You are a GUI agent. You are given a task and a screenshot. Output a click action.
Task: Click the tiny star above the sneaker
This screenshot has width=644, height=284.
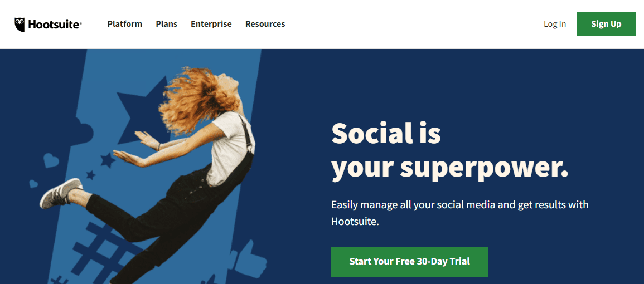coord(90,175)
